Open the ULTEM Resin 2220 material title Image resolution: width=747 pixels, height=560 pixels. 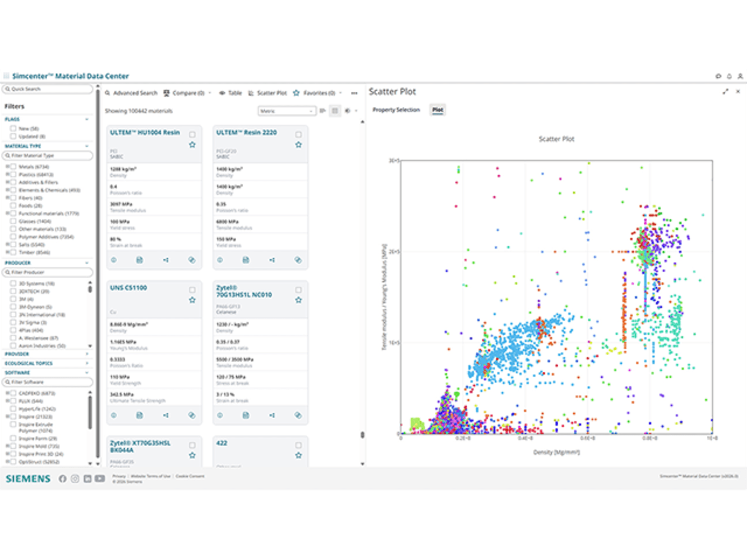[247, 132]
